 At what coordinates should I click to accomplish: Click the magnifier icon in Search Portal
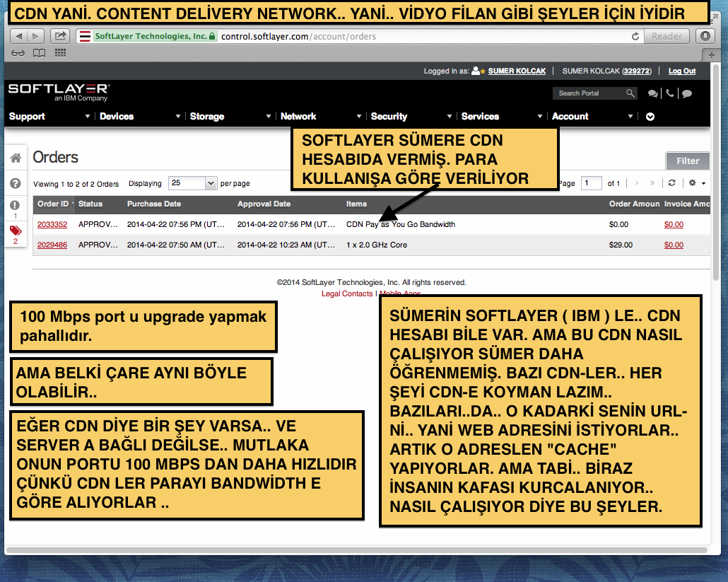coord(630,93)
